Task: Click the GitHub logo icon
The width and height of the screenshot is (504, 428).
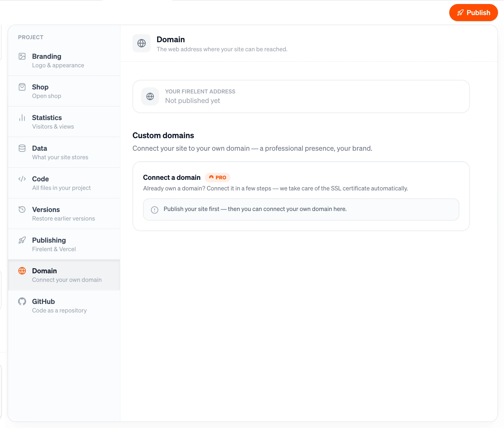Action: click(x=22, y=301)
